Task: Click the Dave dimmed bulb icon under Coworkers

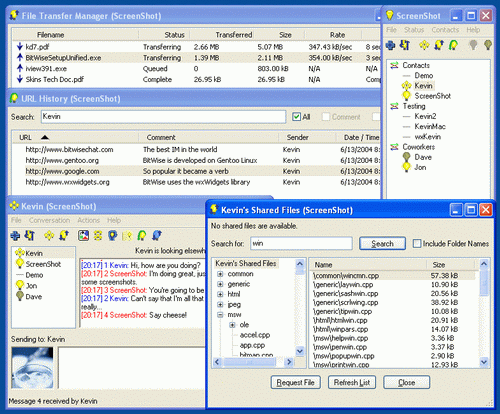Action: 406,157
